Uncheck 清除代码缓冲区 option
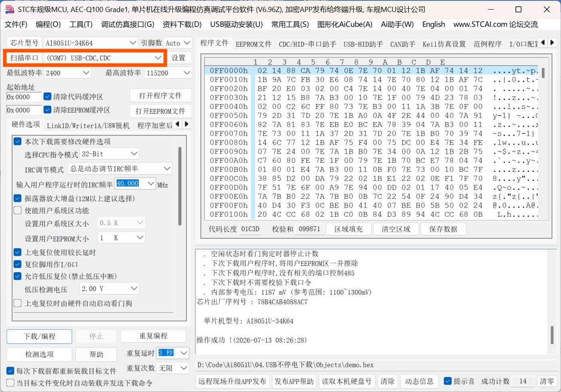The height and width of the screenshot is (392, 561). pyautogui.click(x=48, y=97)
